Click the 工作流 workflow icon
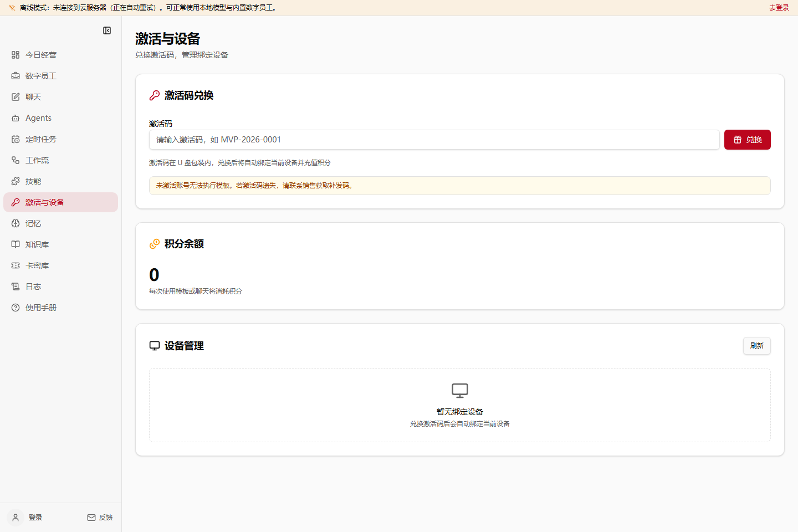This screenshot has height=532, width=798. [x=16, y=160]
